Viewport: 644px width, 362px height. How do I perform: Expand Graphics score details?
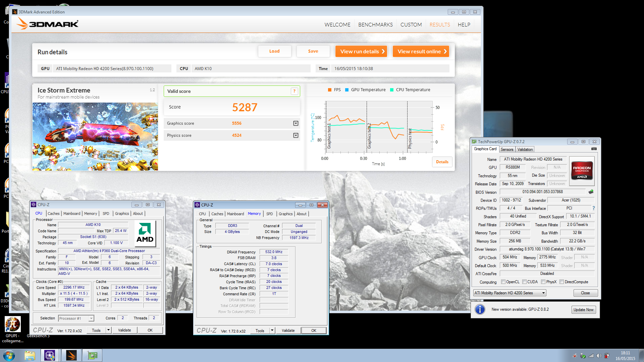pyautogui.click(x=296, y=123)
